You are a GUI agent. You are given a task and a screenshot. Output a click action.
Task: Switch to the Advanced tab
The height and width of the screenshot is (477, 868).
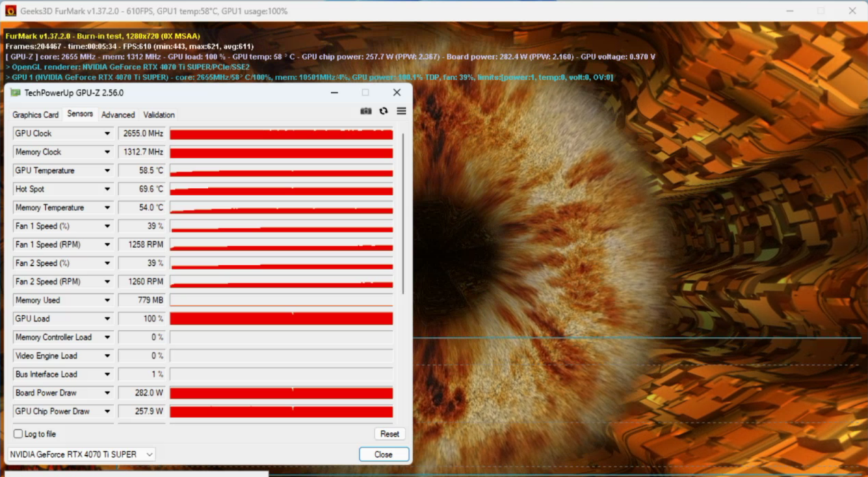[x=118, y=115]
